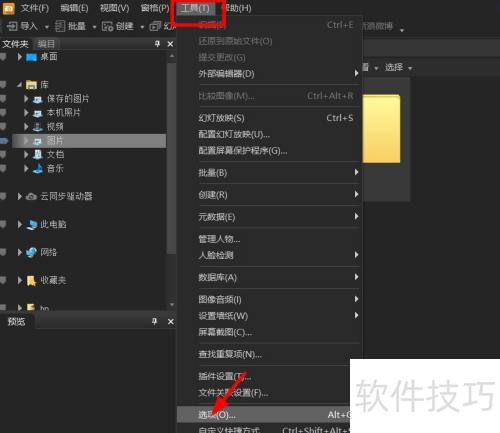Click the 文档 documents icon
Image resolution: width=500 pixels, height=433 pixels.
click(38, 154)
